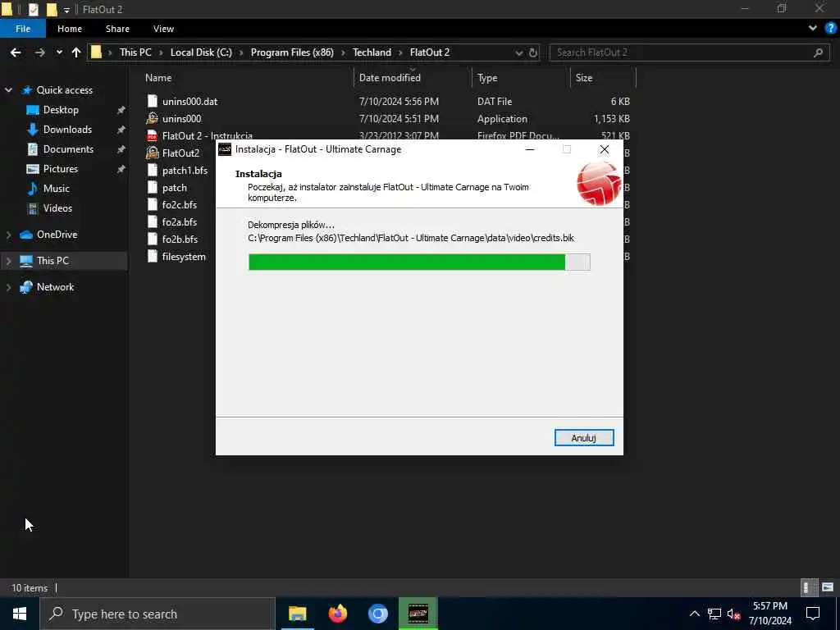Viewport: 840px width, 630px height.
Task: Click the Anuluj button in installer
Action: pos(584,438)
